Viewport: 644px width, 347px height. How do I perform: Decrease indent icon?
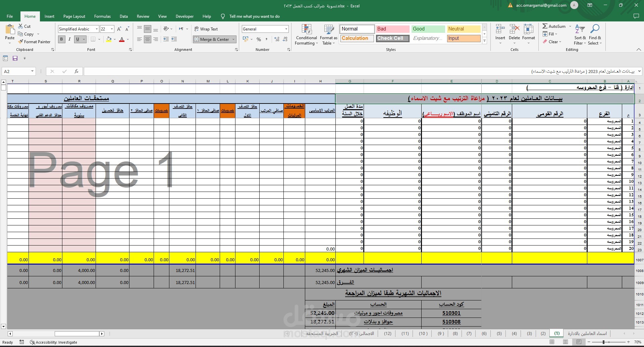(x=166, y=39)
